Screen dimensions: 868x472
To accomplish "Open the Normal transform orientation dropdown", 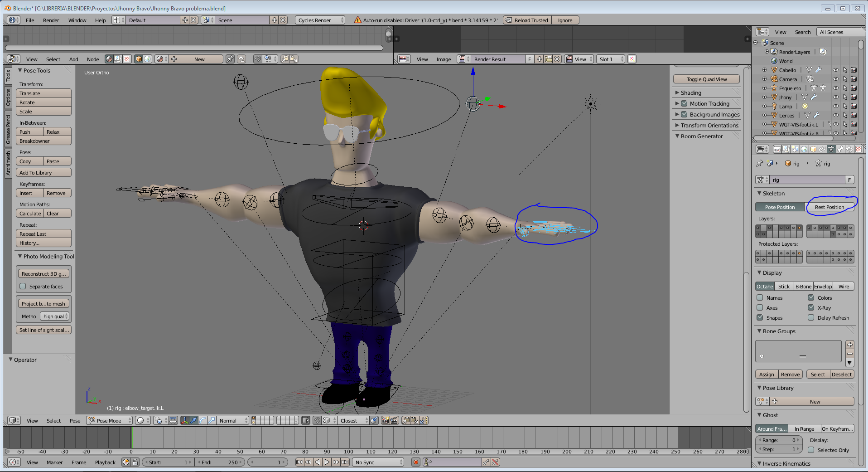I will [233, 420].
